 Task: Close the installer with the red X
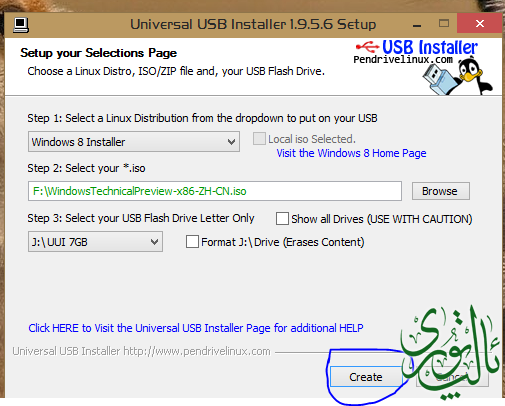pos(479,24)
